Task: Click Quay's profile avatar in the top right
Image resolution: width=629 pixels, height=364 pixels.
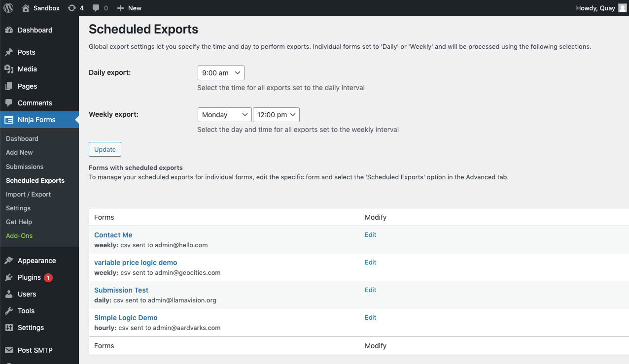Action: (622, 7)
